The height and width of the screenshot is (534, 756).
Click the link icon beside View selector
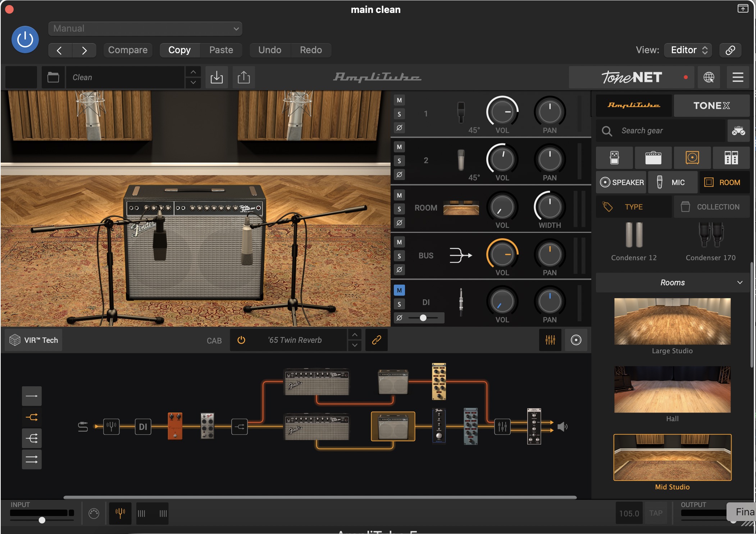tap(730, 50)
